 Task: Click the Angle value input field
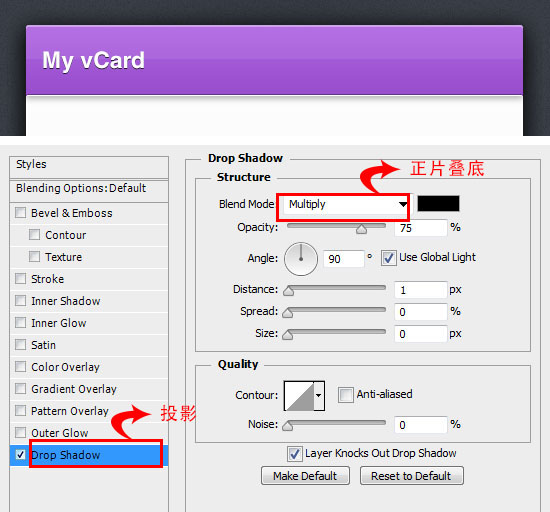click(343, 259)
